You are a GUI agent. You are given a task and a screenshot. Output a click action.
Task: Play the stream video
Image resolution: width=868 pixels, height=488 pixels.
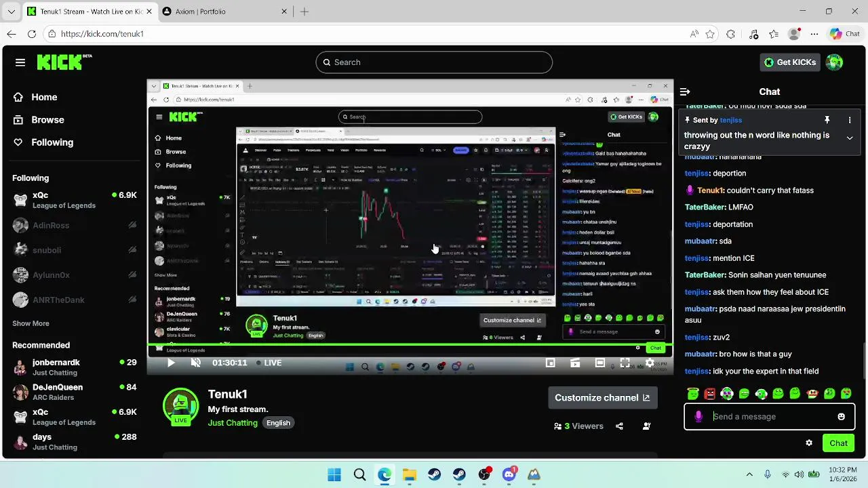point(171,363)
